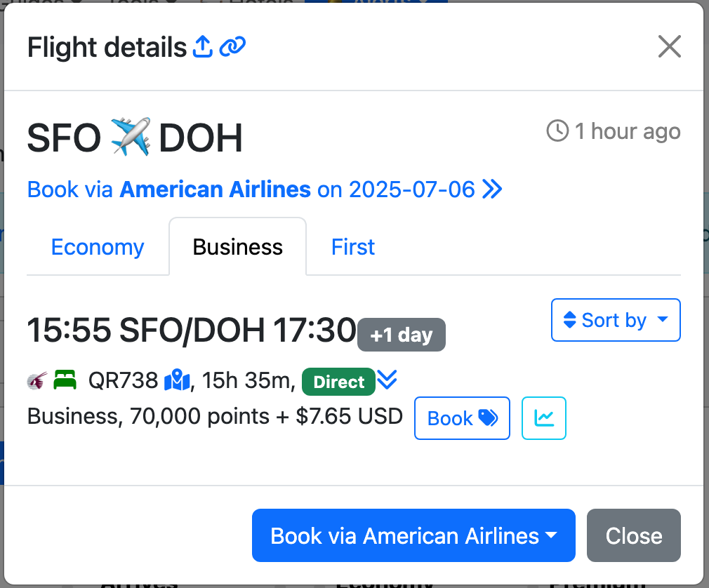
Task: Open the Book via American Airlines dropdown button
Action: [x=413, y=536]
